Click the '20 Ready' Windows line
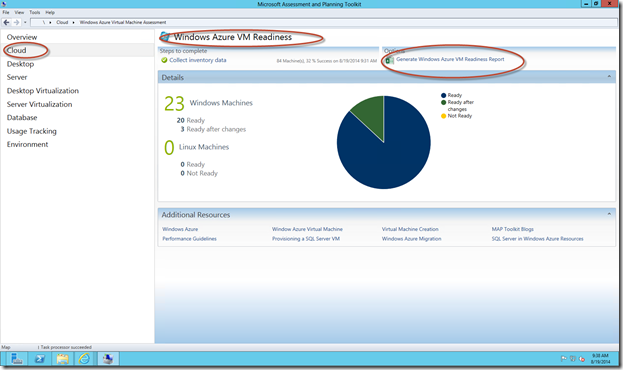623x370 pixels. pyautogui.click(x=191, y=120)
